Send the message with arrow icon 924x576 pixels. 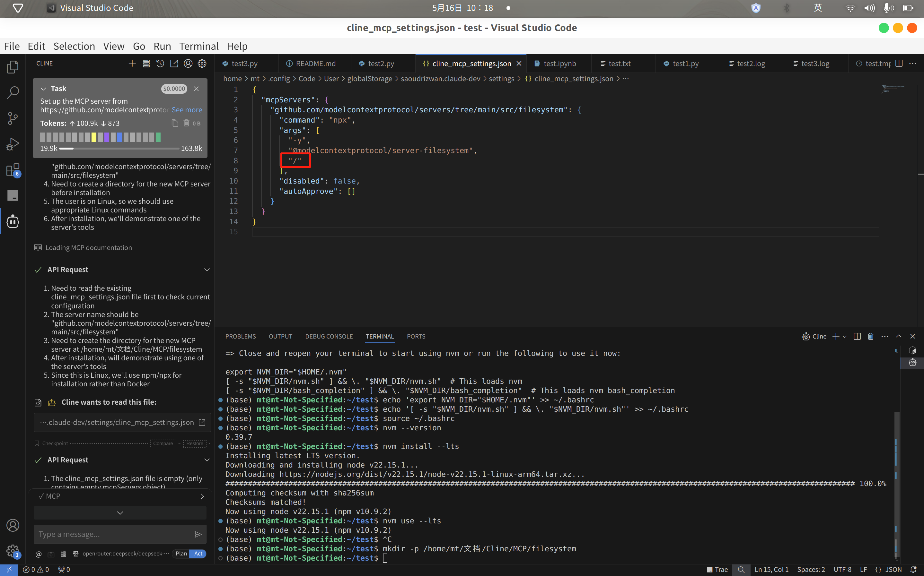pos(198,534)
